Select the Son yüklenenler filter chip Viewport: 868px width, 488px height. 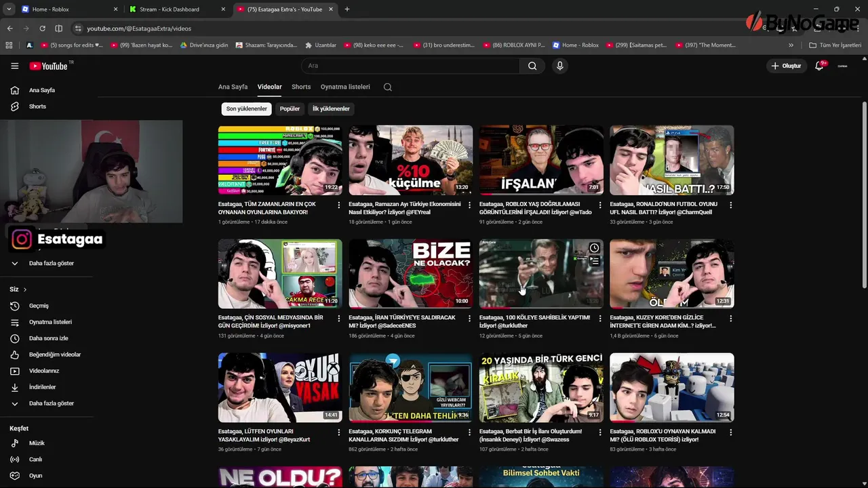247,108
